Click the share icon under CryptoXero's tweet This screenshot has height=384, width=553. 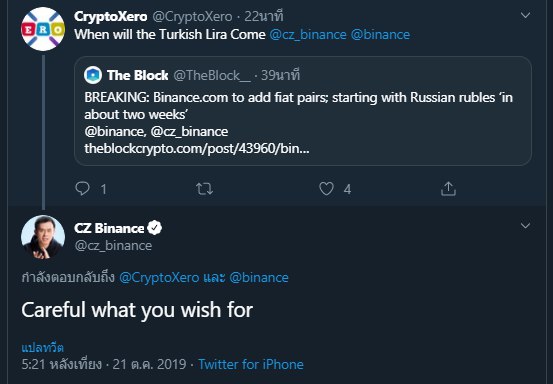tap(448, 189)
